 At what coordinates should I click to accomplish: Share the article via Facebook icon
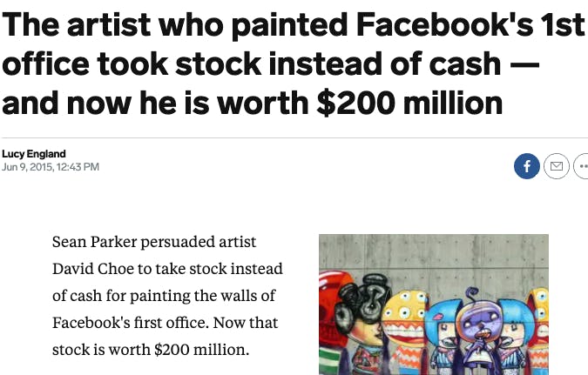click(x=526, y=166)
